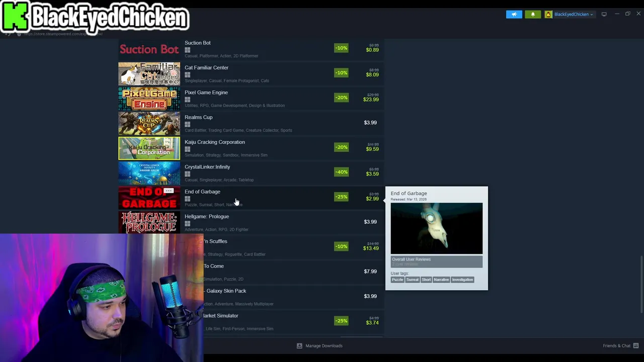Open the Realms Cup thumbnail
This screenshot has height=362, width=644.
pyautogui.click(x=149, y=124)
